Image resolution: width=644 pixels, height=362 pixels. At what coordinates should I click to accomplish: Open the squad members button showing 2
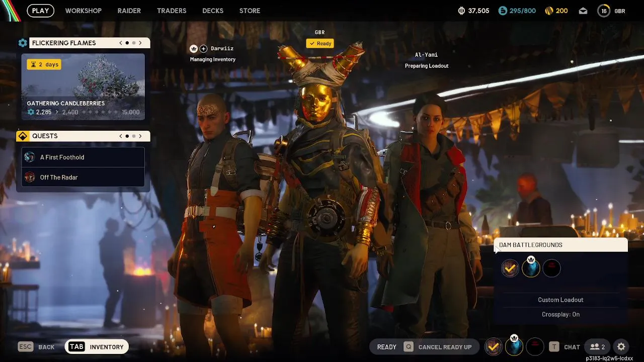597,347
